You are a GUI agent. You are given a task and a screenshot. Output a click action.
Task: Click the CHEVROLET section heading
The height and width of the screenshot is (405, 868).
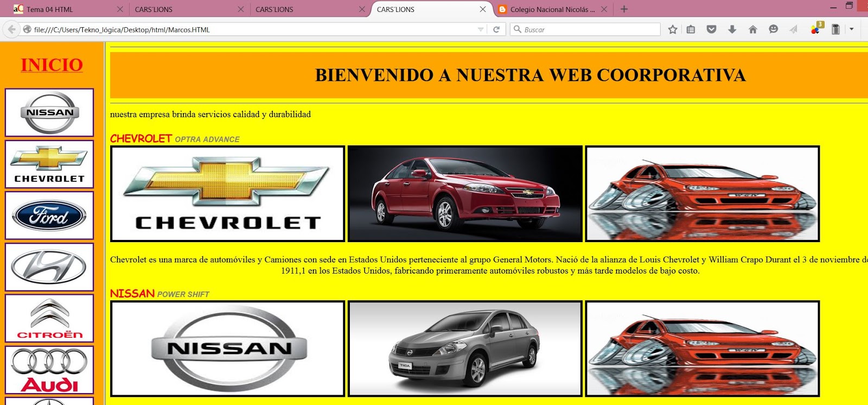pyautogui.click(x=141, y=138)
